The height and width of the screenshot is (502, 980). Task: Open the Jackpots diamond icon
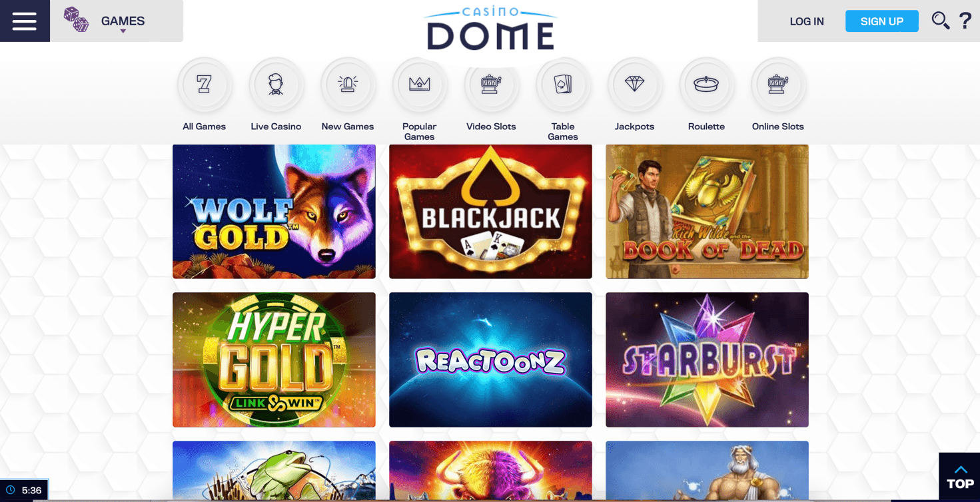click(x=634, y=85)
